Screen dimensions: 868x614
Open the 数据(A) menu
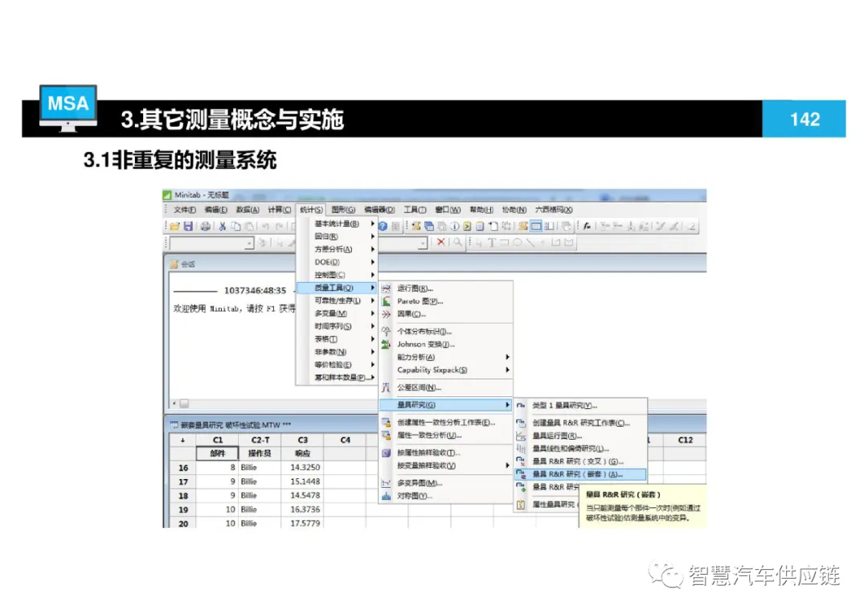click(x=247, y=210)
